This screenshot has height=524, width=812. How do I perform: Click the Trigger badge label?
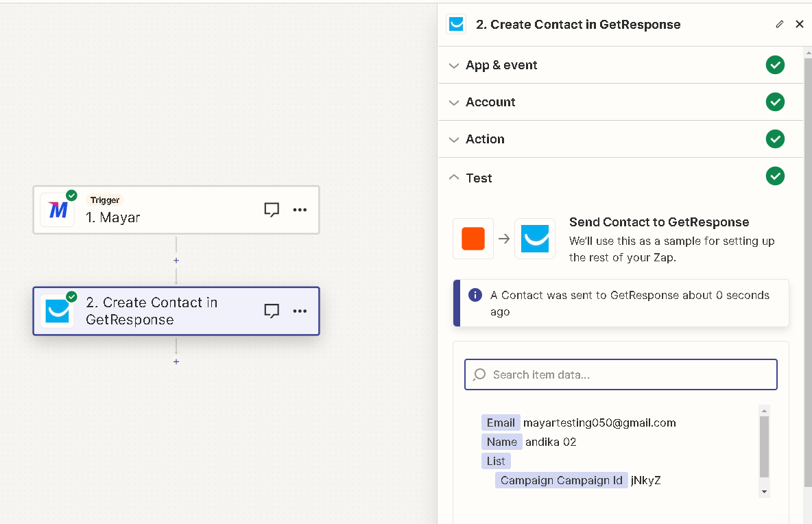click(x=105, y=200)
